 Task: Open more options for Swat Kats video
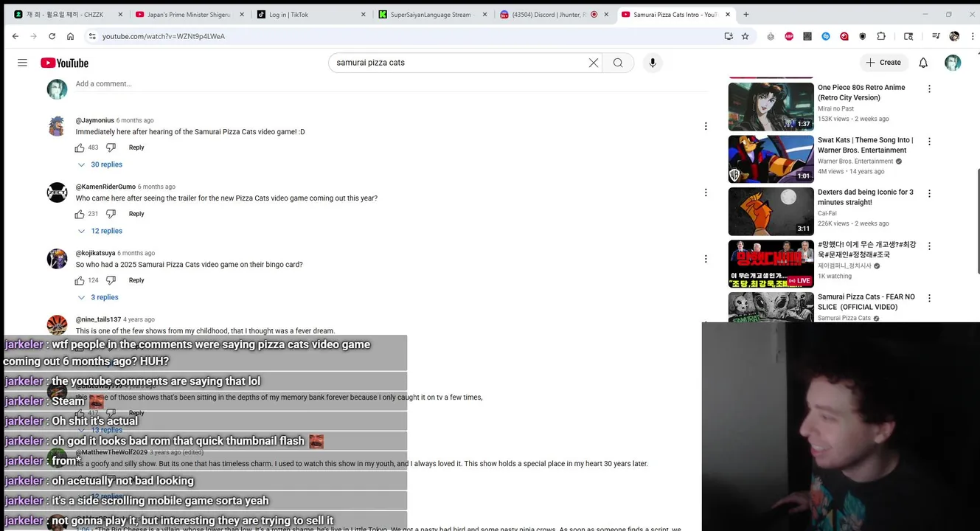click(929, 141)
